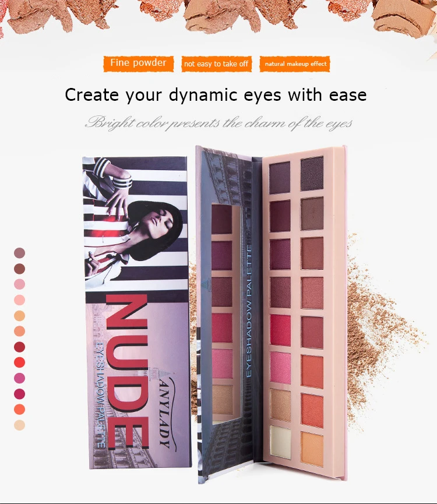Screen dimensions: 437x504
Task: Select the light orange color dot
Action: pyautogui.click(x=20, y=316)
